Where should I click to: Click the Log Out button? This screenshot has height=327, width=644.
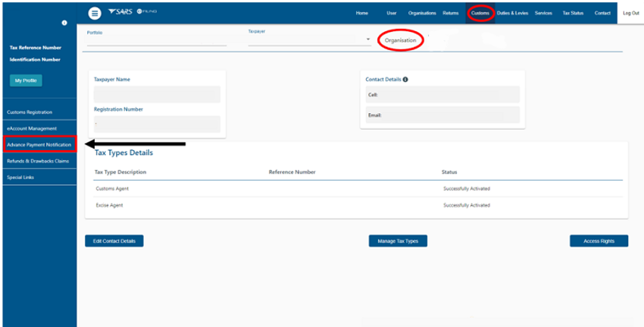pos(630,13)
